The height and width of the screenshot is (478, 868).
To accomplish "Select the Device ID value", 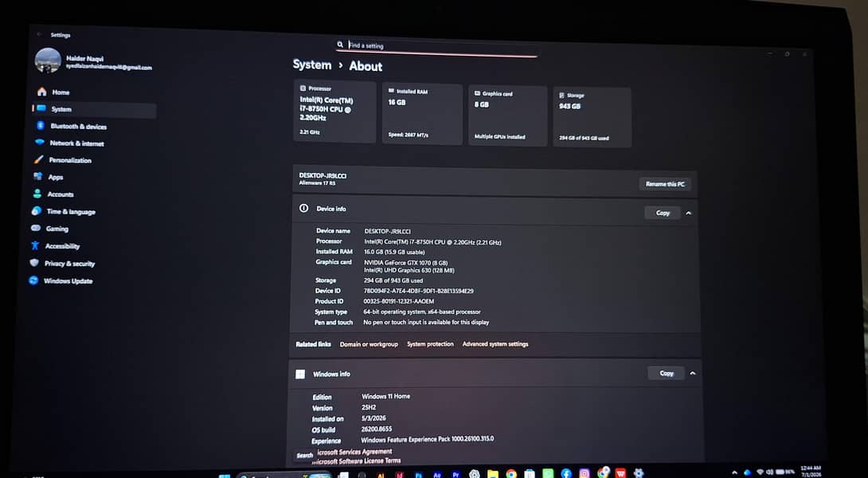I will coord(418,291).
